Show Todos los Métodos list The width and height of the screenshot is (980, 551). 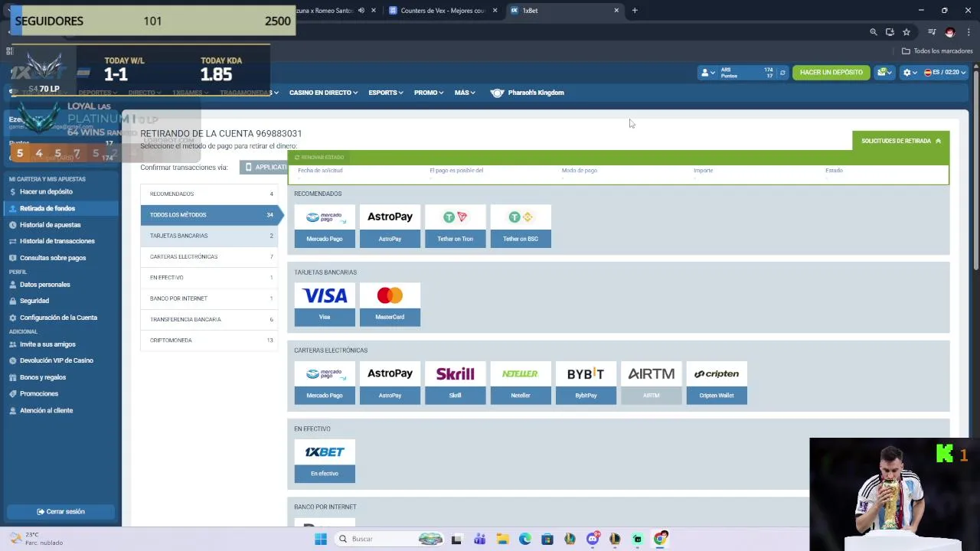click(x=211, y=215)
